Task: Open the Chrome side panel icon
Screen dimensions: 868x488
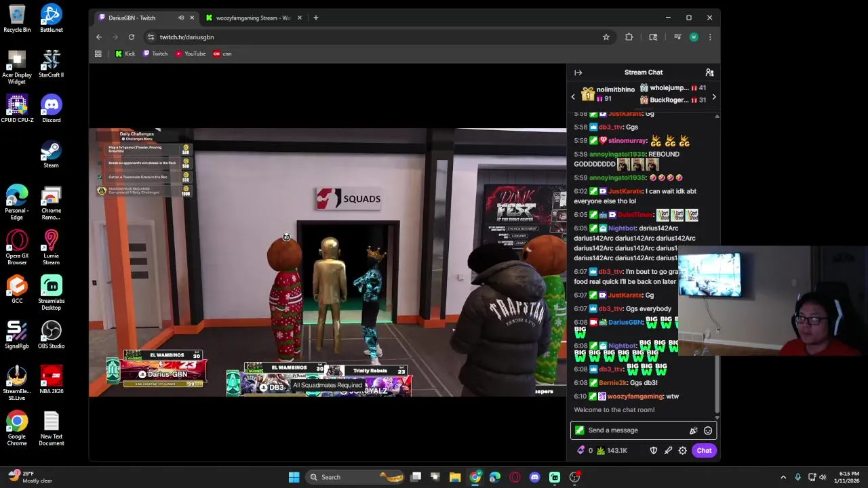Action: pyautogui.click(x=653, y=37)
